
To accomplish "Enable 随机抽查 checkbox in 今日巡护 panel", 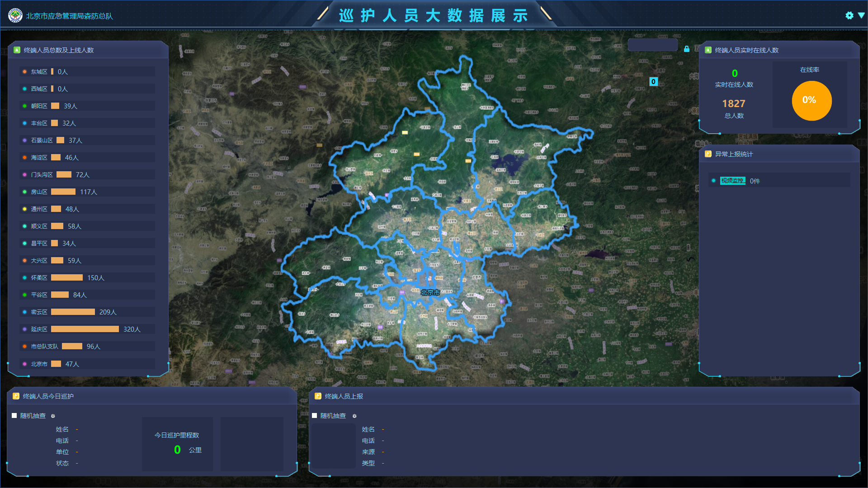I will tap(14, 416).
